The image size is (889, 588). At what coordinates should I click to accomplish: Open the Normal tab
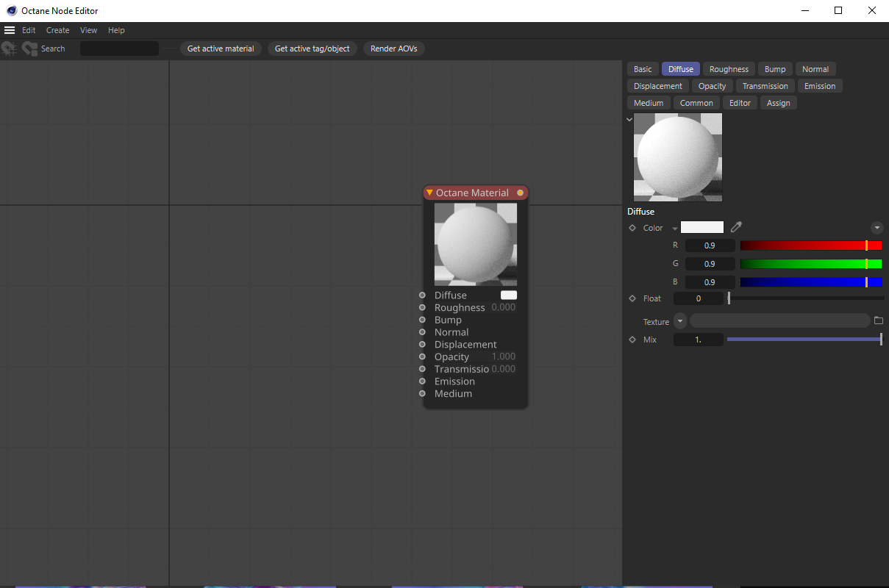[815, 69]
